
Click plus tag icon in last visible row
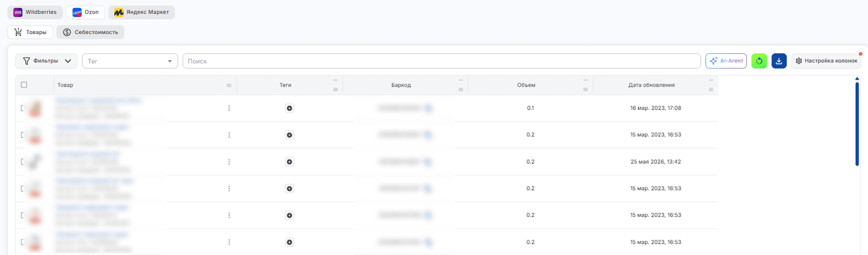point(289,243)
